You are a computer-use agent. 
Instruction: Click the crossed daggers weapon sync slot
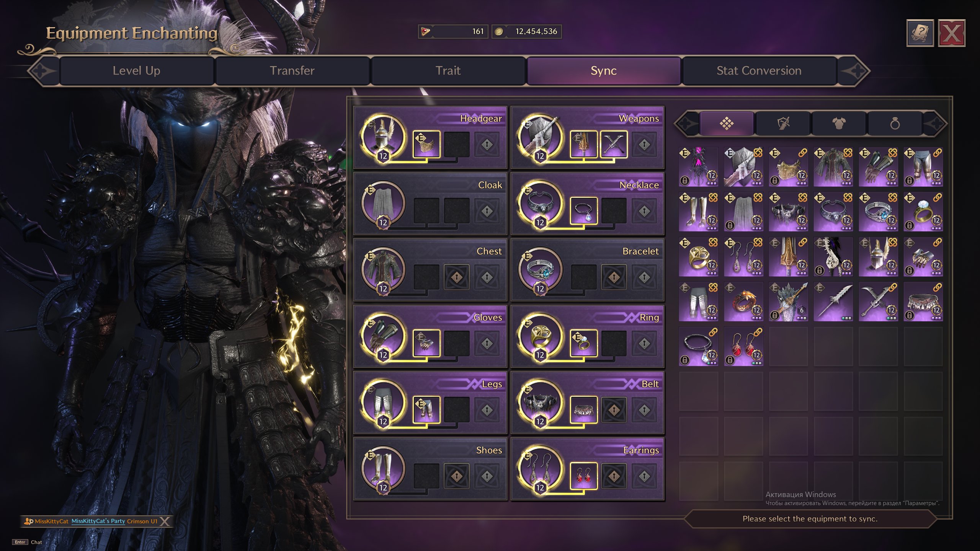pos(614,144)
